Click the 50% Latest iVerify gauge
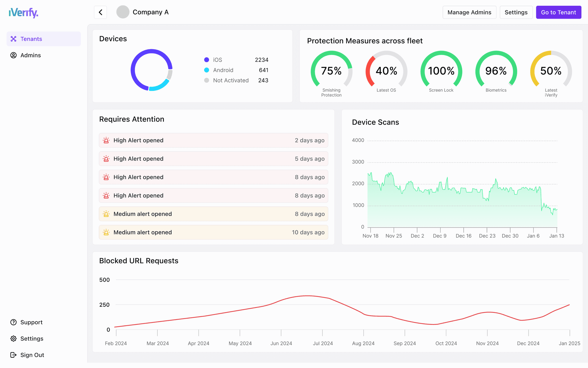Viewport: 588px width, 368px height. pos(551,71)
